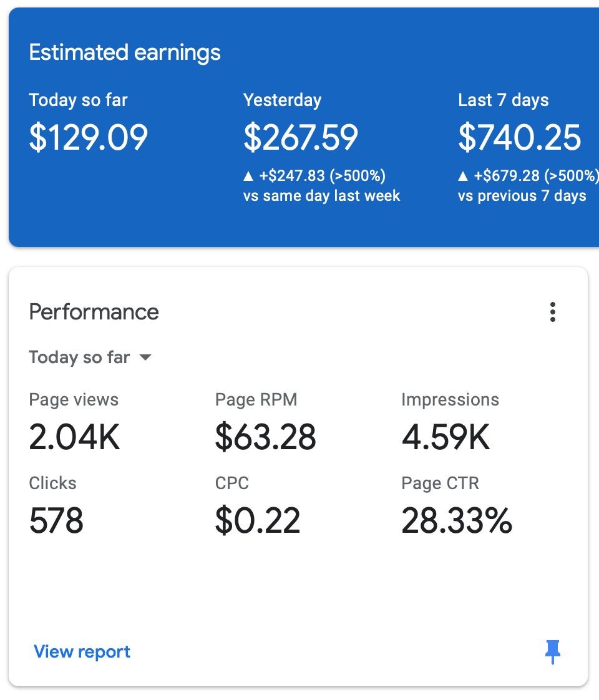
Task: Click the "vs previous 7 days" comparison text
Action: [522, 196]
